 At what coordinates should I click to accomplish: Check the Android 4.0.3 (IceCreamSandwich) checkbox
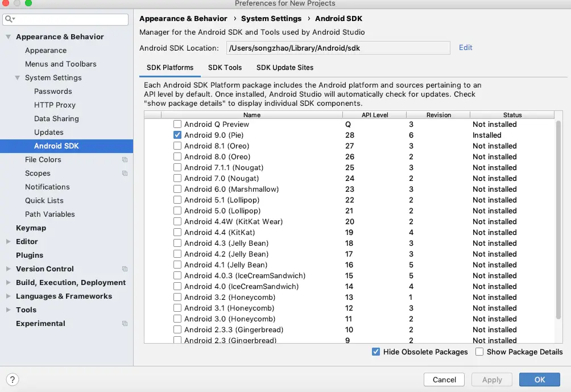[x=177, y=276]
